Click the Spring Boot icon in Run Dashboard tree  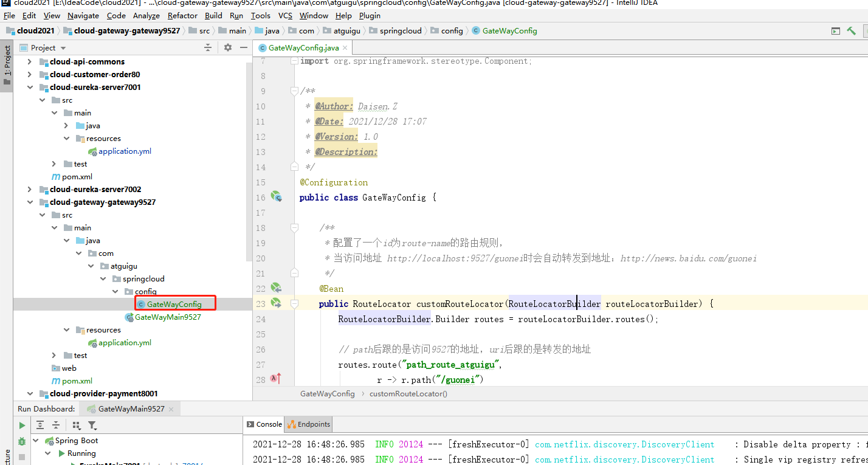tap(50, 441)
